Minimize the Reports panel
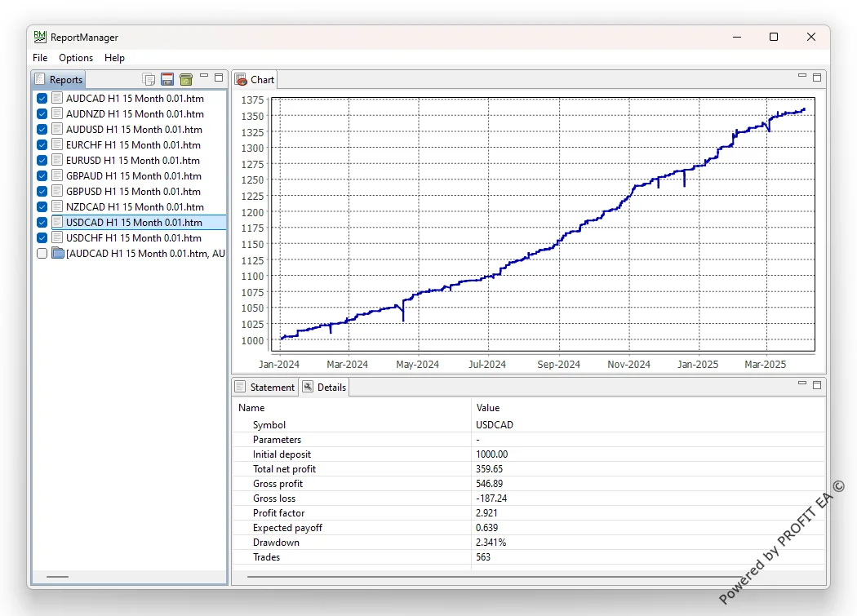The width and height of the screenshot is (857, 616). (x=204, y=76)
